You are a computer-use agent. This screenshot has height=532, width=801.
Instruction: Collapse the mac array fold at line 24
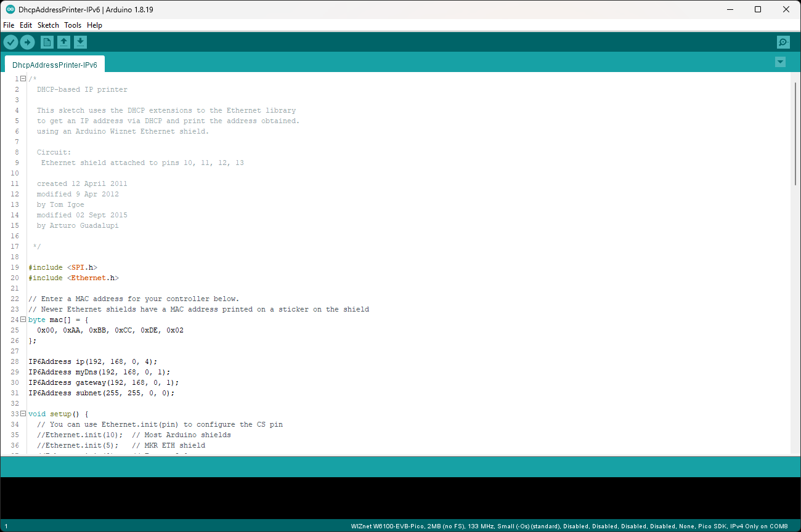tap(23, 320)
